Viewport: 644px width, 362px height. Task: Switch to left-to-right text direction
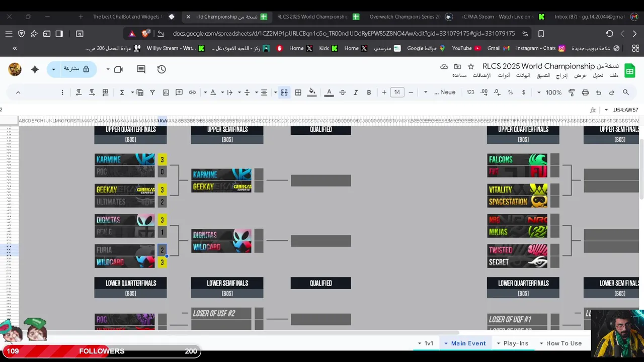click(92, 93)
